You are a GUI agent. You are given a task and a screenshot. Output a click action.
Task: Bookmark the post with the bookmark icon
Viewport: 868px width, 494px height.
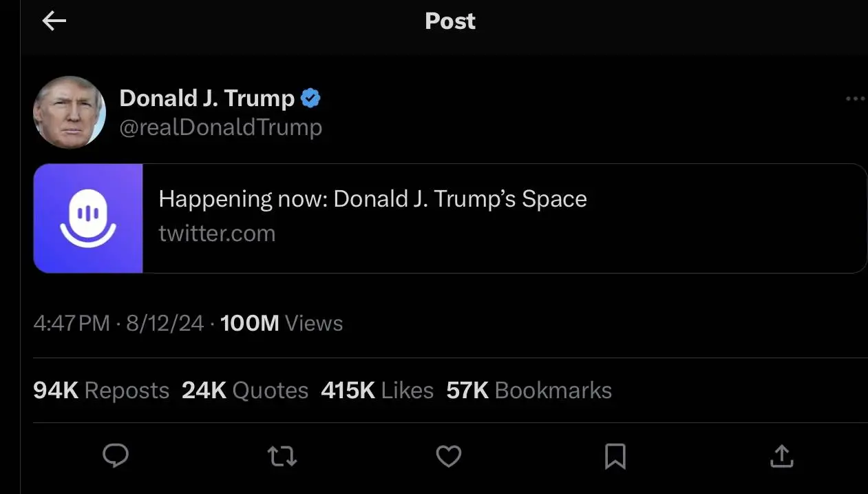615,456
